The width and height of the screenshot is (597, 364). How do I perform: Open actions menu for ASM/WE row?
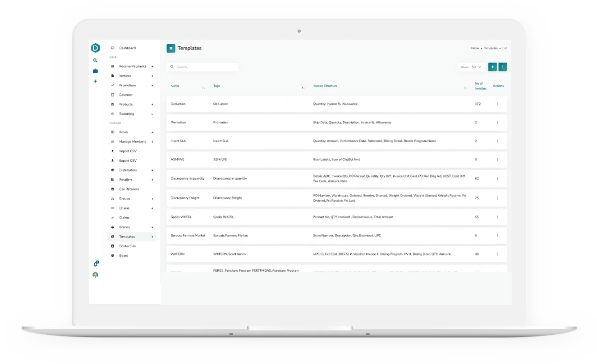point(497,159)
